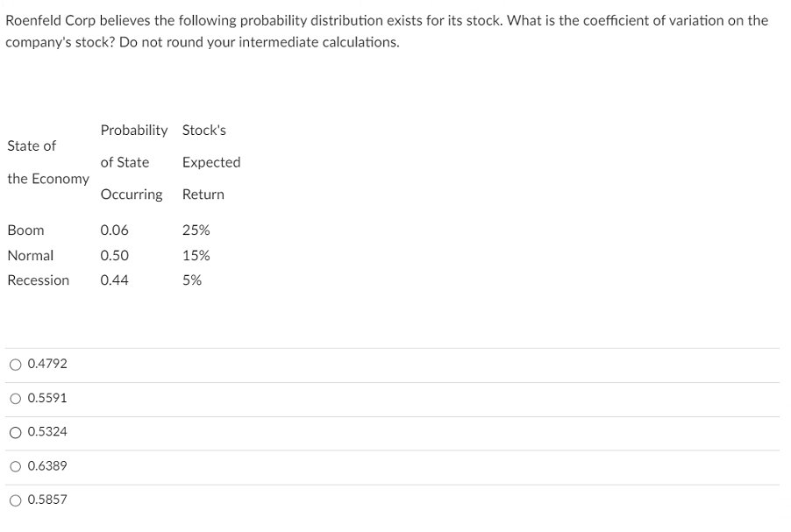Click the Recession row label
791x532 pixels.
click(x=39, y=280)
